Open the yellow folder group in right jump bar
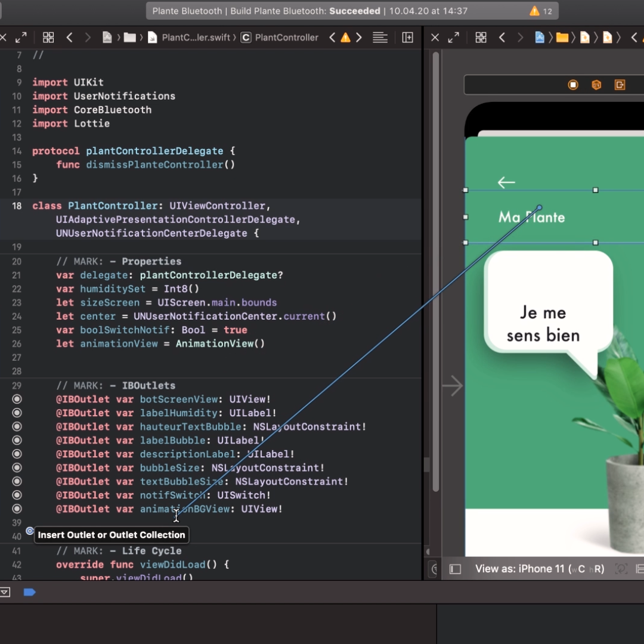This screenshot has width=644, height=644. coord(562,38)
